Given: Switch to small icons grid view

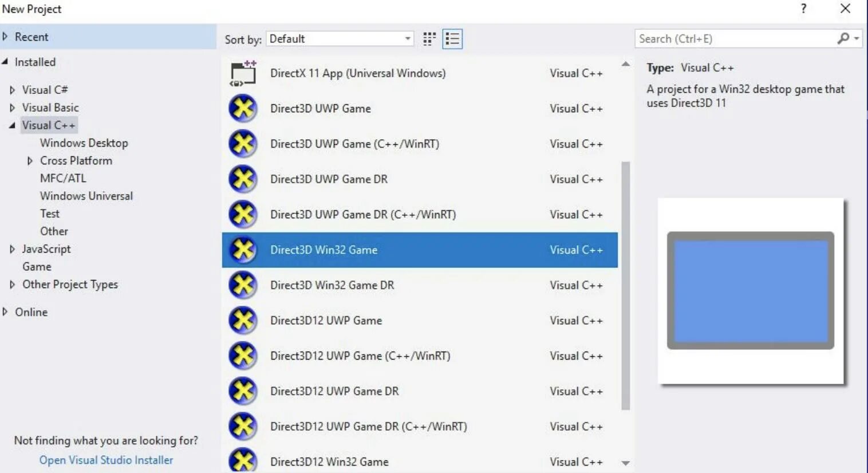Looking at the screenshot, I should [x=429, y=38].
